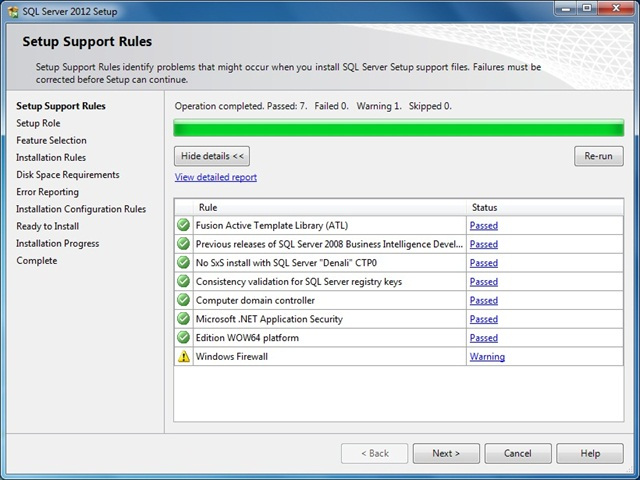Screen dimensions: 640x480
Task: Maximize the SQL Server 2012 Setup window
Action: click(x=587, y=8)
